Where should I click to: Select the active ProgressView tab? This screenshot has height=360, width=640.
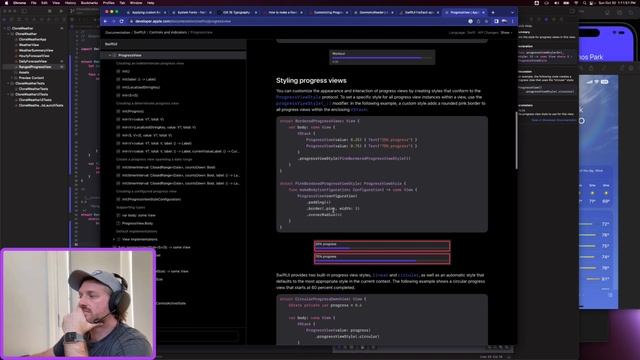click(x=464, y=13)
